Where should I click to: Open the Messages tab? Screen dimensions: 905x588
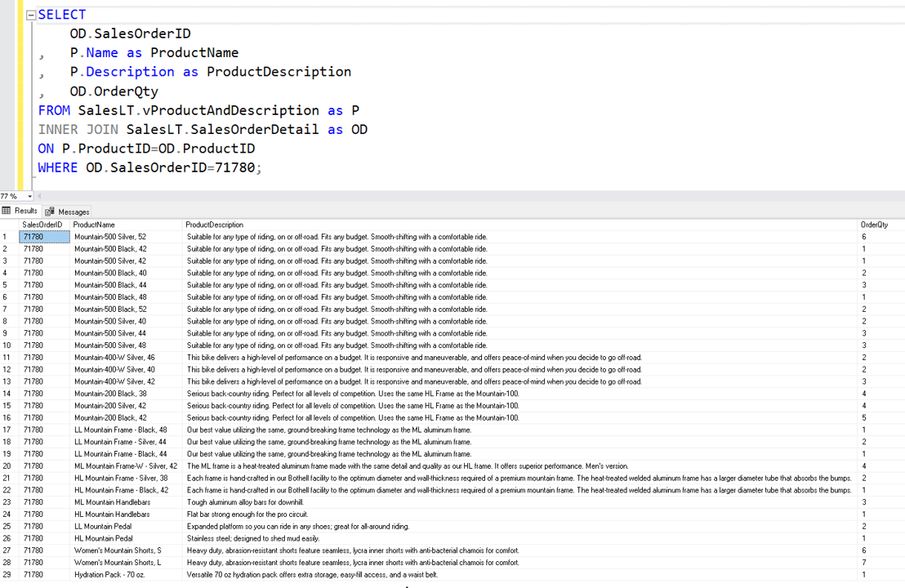(68, 212)
